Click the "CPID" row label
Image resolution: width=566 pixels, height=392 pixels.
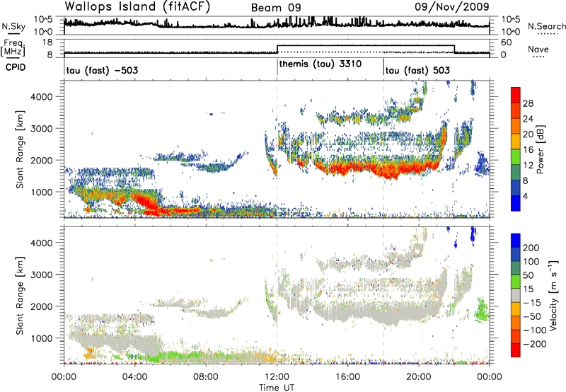point(16,67)
